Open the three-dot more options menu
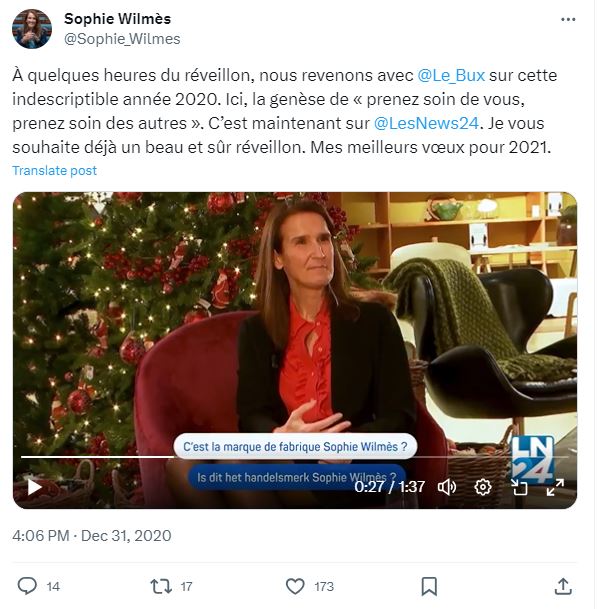Screen dimensions: 597x609 pyautogui.click(x=568, y=20)
